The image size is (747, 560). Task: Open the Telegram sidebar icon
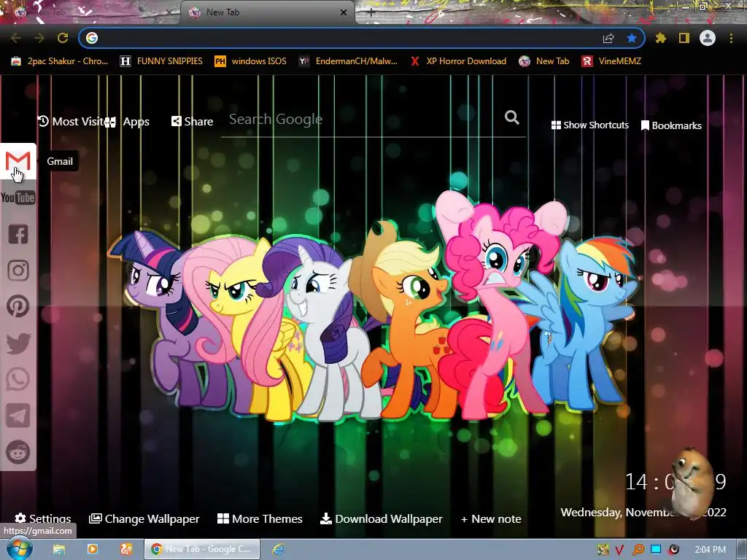coord(18,416)
